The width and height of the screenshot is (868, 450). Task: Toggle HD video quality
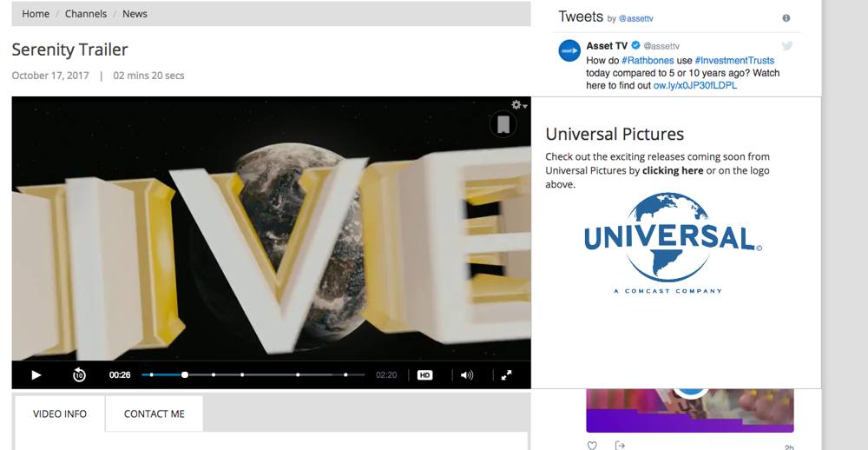pos(424,375)
